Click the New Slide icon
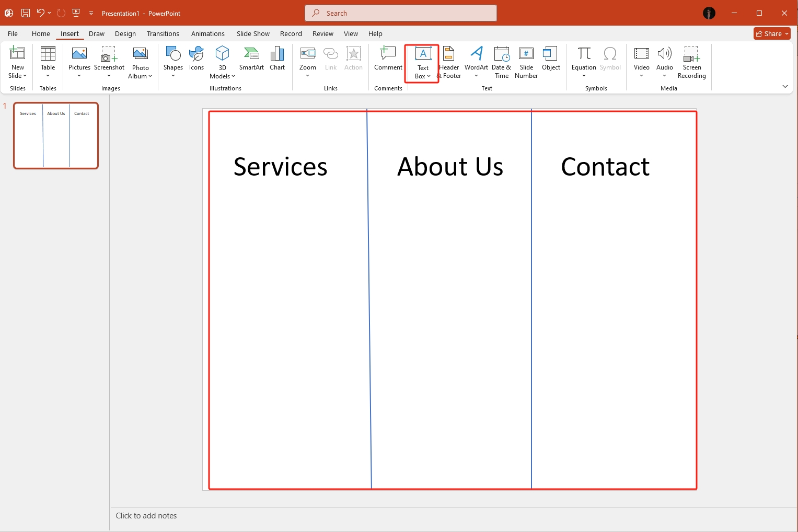Screen dimensions: 798x532 (18, 53)
